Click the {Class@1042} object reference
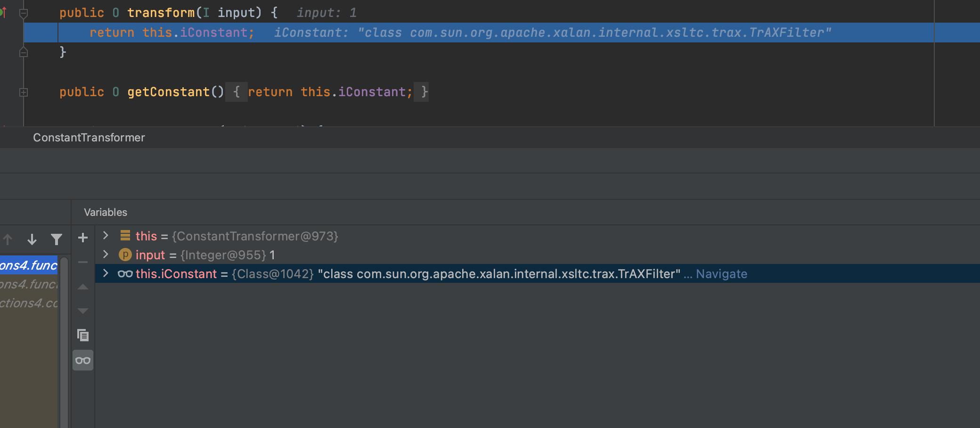The height and width of the screenshot is (428, 980). (273, 274)
